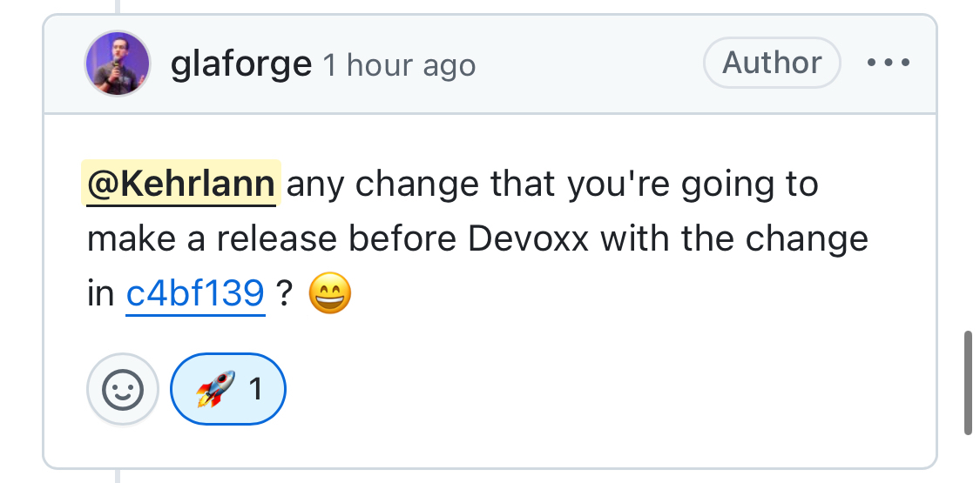Click the Author badge label
This screenshot has width=980, height=483.
[771, 64]
